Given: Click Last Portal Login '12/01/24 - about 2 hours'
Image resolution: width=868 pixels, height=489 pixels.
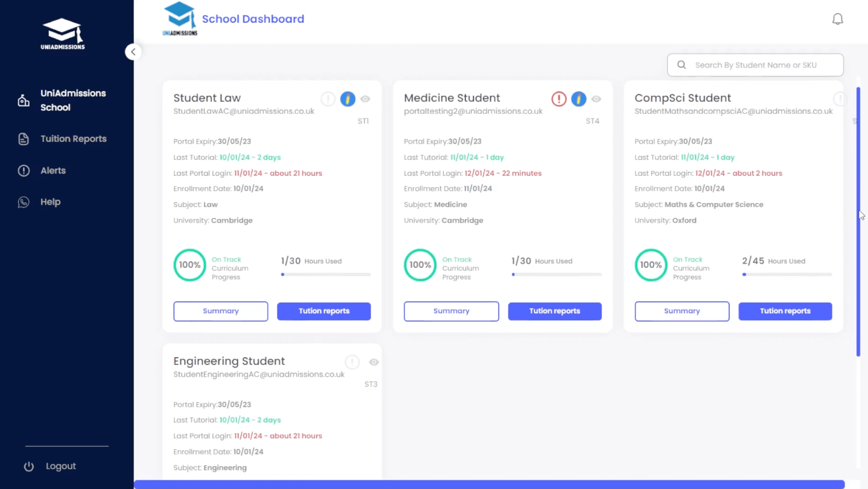Looking at the screenshot, I should pyautogui.click(x=739, y=173).
